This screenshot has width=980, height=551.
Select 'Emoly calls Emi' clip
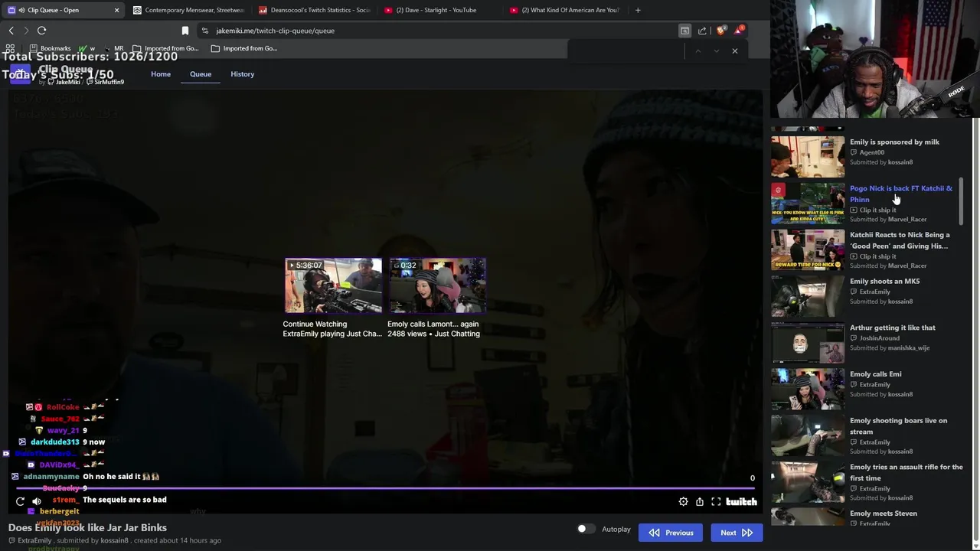click(875, 374)
